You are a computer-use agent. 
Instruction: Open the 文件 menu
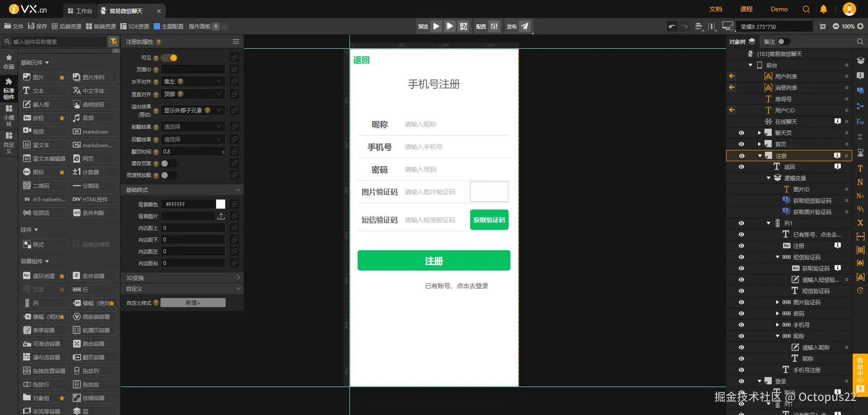tap(14, 26)
